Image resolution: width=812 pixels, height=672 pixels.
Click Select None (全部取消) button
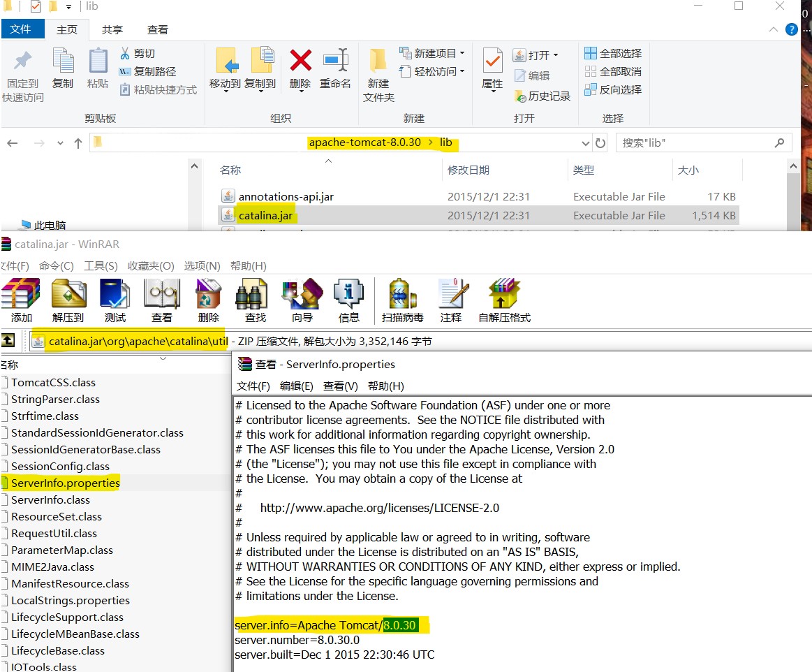pyautogui.click(x=613, y=71)
